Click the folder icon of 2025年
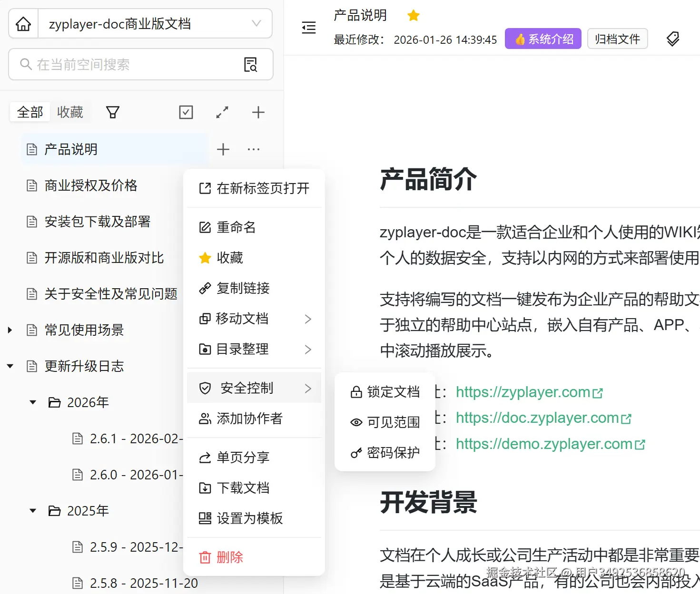 coord(55,511)
